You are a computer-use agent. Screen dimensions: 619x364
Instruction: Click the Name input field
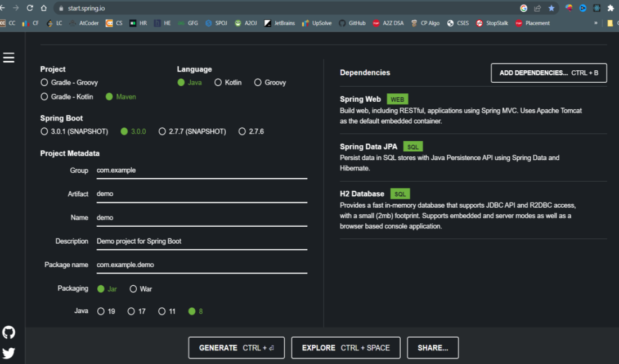201,218
